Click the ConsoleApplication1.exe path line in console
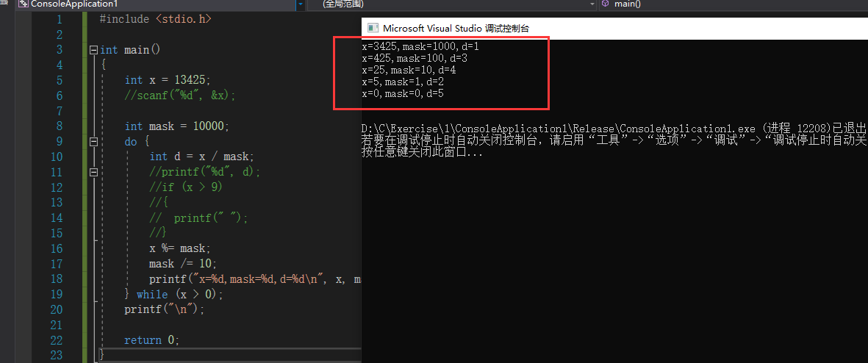The height and width of the screenshot is (363, 868). 614,129
